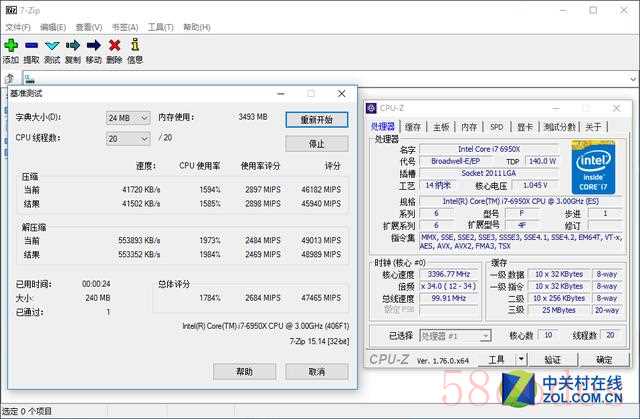The width and height of the screenshot is (640, 419).
Task: Click the 553893 KB/s decompression speed value
Action: click(139, 240)
